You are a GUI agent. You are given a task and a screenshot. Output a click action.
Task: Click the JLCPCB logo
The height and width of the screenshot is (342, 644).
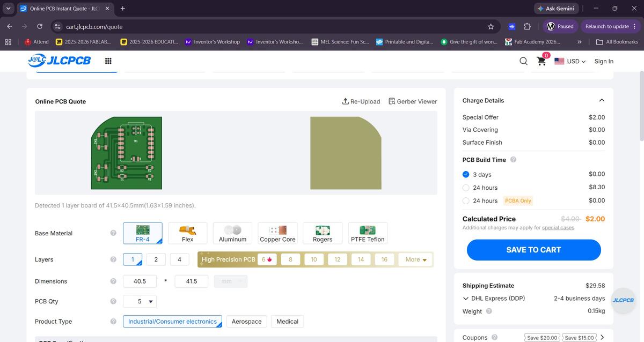click(x=60, y=61)
